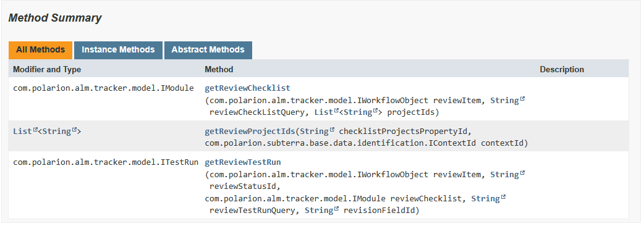The height and width of the screenshot is (226, 644).
Task: Click external-link icon beside String before reviewCheckListQuery
Action: tap(522, 99)
